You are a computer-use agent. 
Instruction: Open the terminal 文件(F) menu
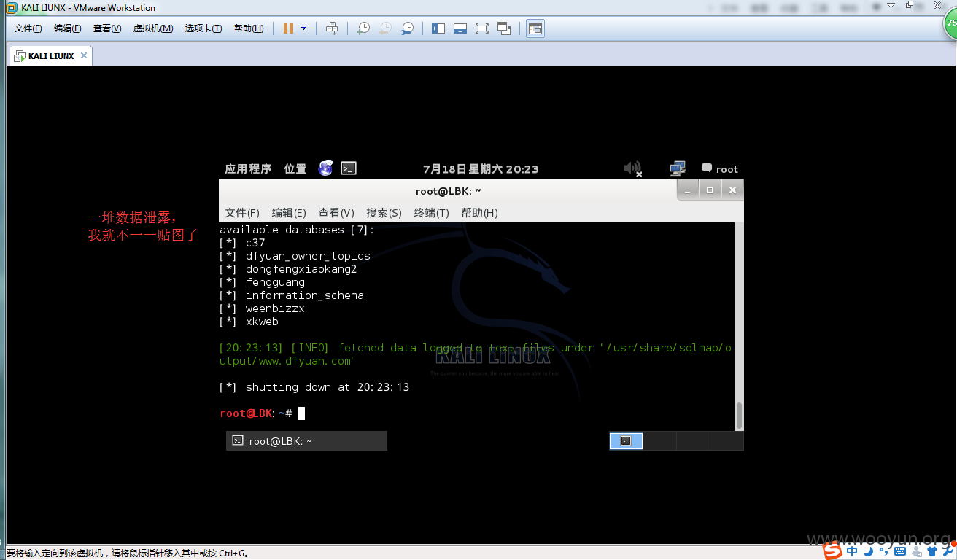point(242,212)
